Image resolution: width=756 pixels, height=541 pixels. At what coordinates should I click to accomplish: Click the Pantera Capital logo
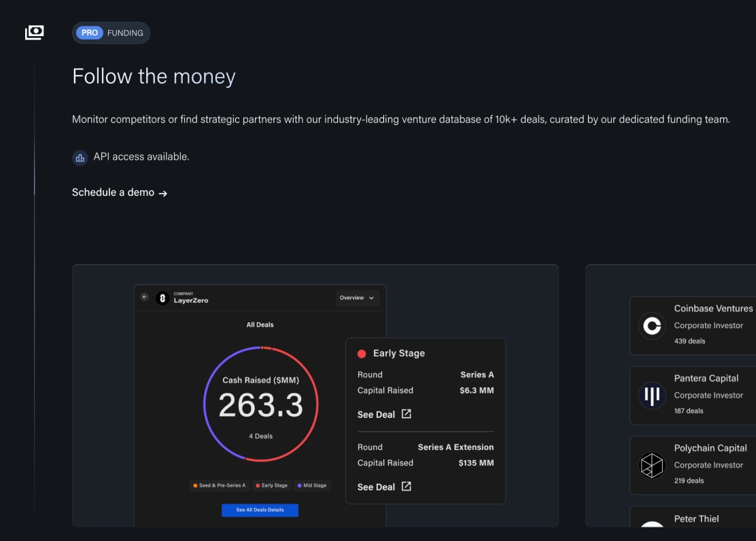coord(651,396)
